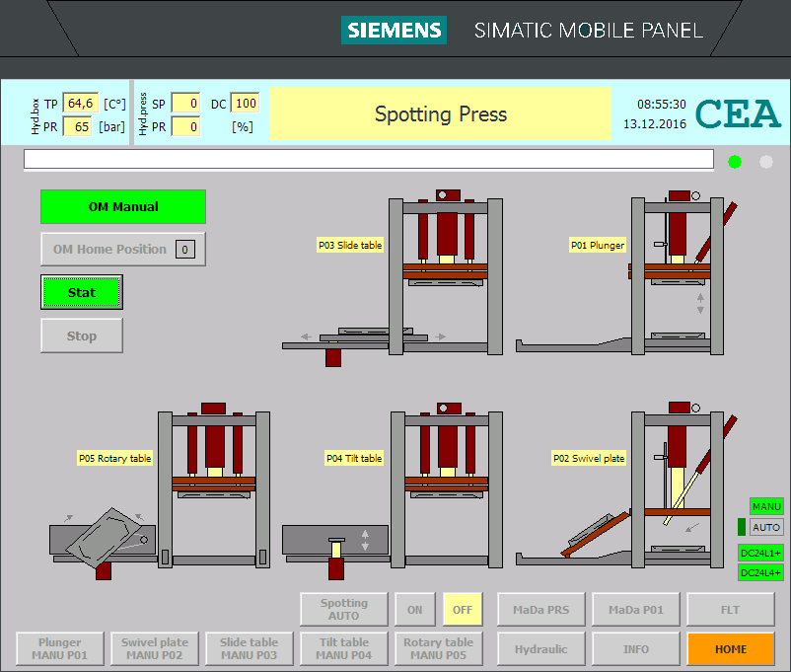Click the rotary table right rotation arrow

pos(140,516)
